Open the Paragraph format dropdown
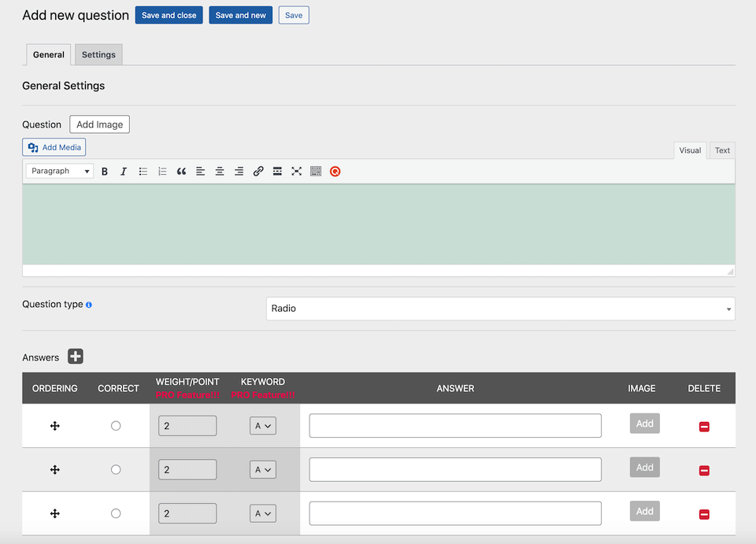The height and width of the screenshot is (544, 756). pyautogui.click(x=58, y=171)
